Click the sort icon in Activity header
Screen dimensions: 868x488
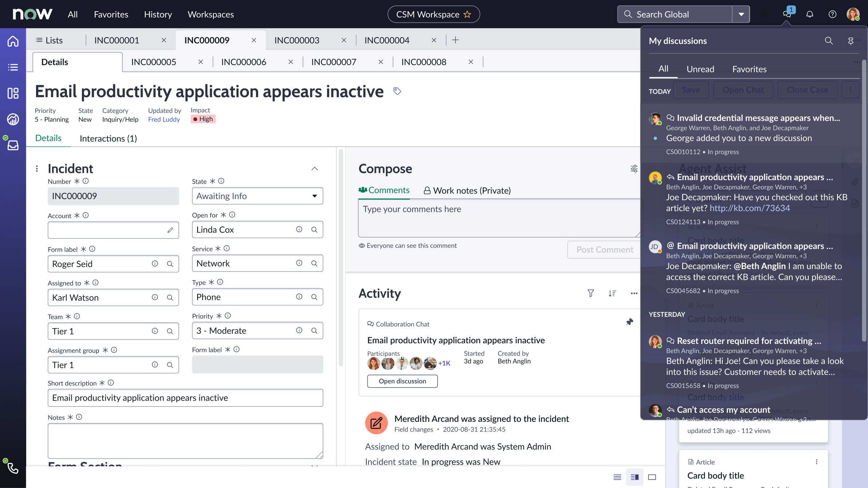tap(612, 293)
